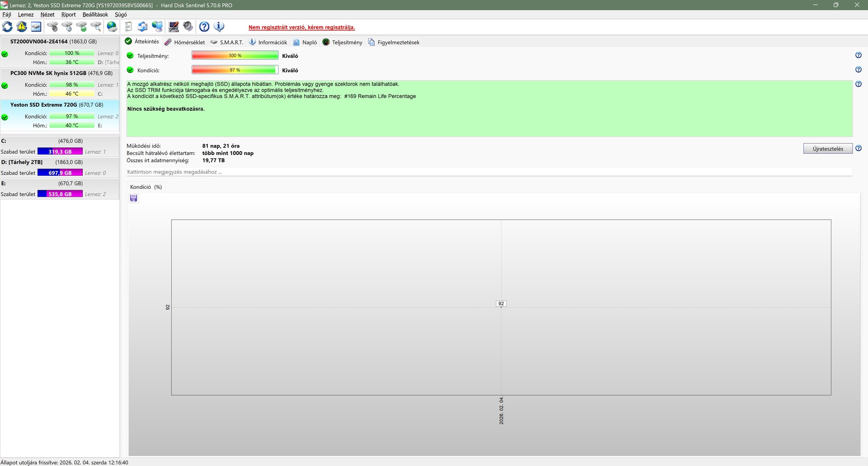Screen dimensions: 868x466
Task: Switch to the Napló tab
Action: tap(305, 42)
